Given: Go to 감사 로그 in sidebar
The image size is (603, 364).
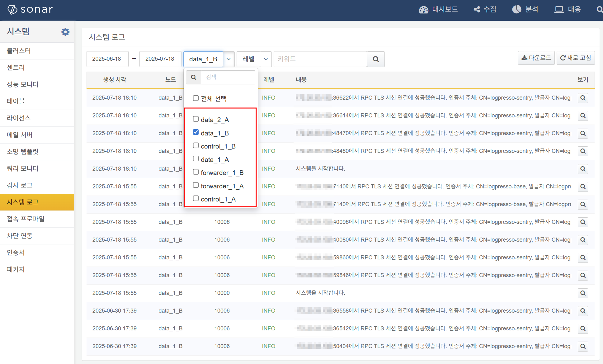Looking at the screenshot, I should point(20,185).
